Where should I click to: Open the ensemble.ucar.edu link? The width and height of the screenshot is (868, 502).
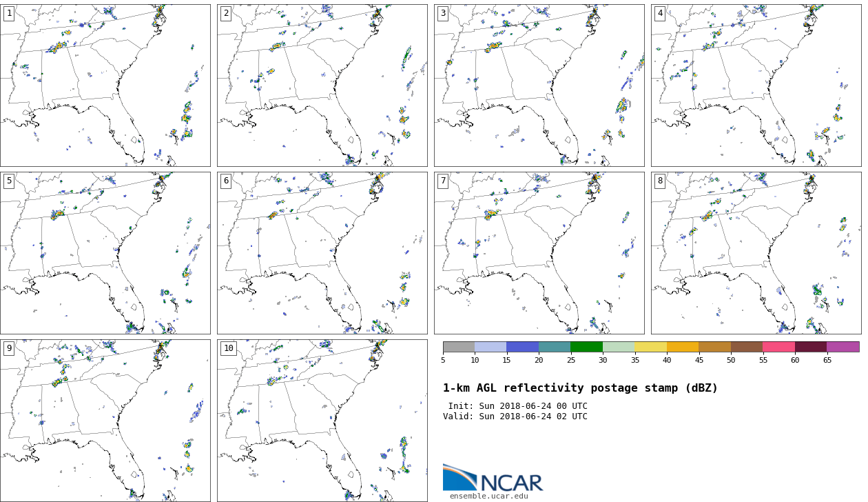(x=488, y=496)
